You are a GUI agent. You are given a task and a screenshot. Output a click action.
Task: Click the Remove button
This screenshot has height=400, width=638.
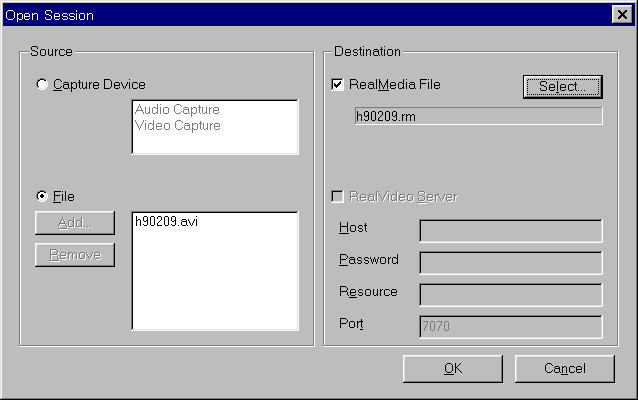coord(75,255)
